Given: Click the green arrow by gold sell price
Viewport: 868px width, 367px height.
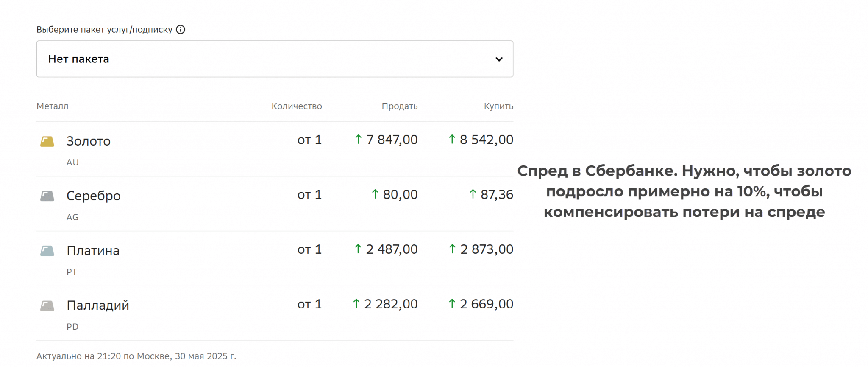Looking at the screenshot, I should pos(358,139).
